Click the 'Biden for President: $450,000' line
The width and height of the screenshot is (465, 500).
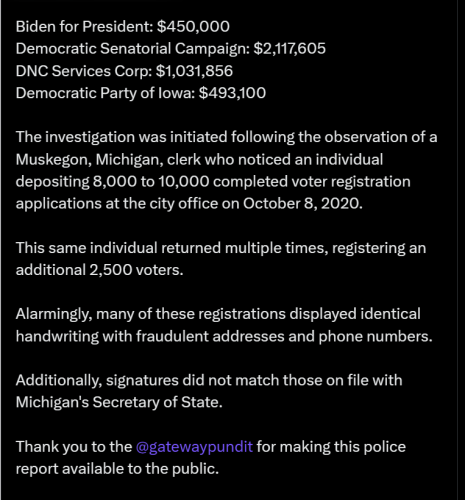click(x=123, y=27)
